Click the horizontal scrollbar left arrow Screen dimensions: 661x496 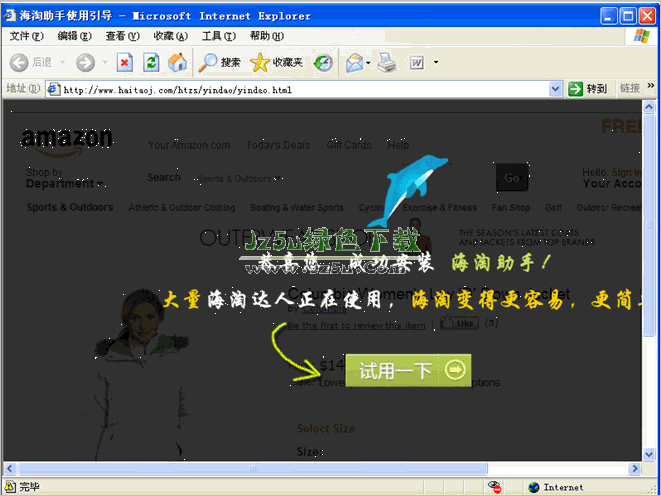[10, 468]
